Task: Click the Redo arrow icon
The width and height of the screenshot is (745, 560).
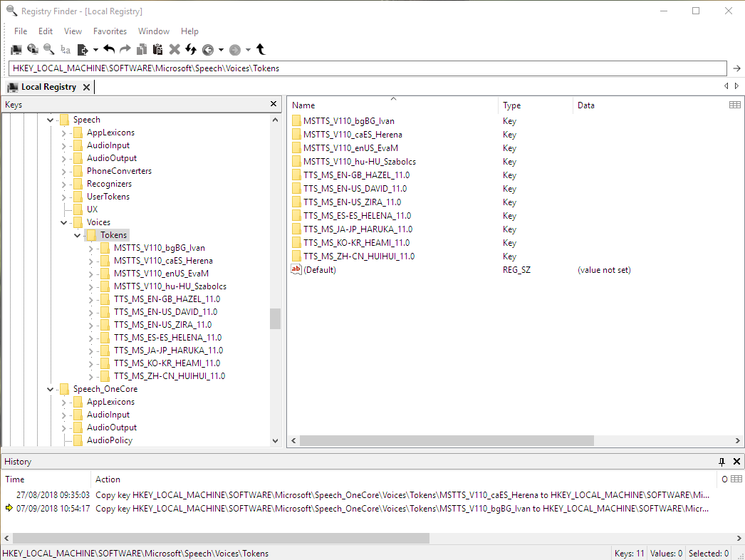Action: tap(125, 49)
